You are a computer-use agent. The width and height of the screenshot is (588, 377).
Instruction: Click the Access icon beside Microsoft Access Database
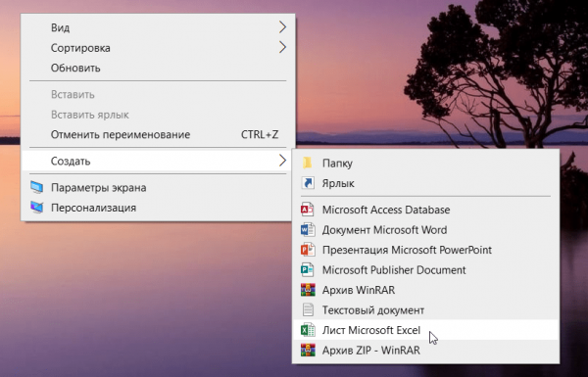click(x=308, y=210)
